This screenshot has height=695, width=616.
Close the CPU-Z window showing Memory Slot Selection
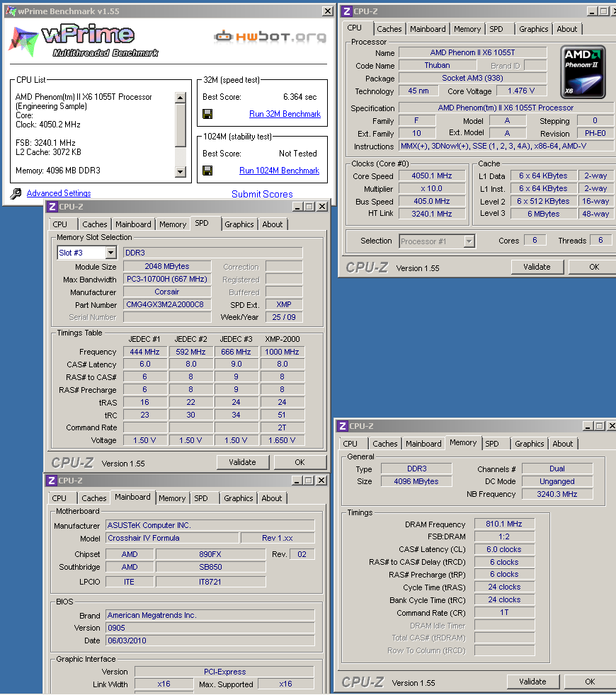click(x=322, y=207)
